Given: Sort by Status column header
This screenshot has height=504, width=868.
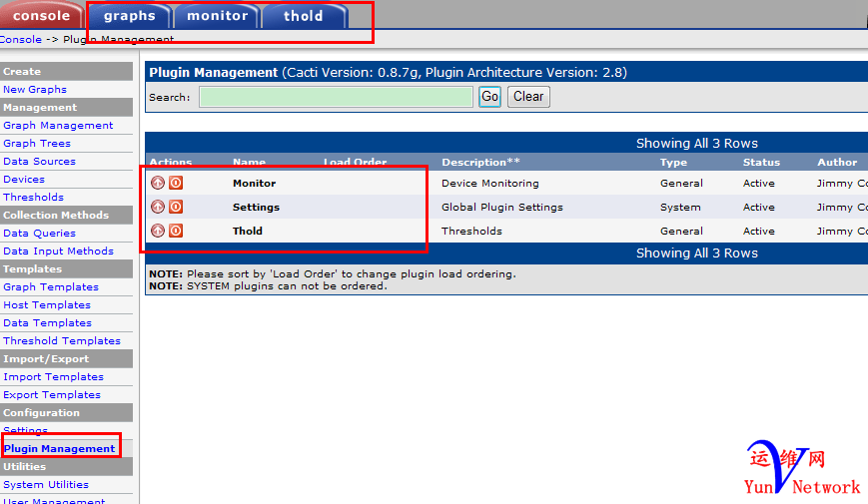Looking at the screenshot, I should (761, 162).
